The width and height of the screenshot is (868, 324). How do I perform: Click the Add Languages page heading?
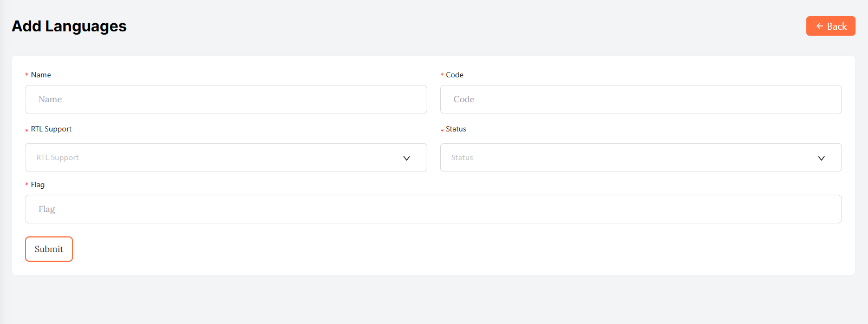pyautogui.click(x=69, y=26)
